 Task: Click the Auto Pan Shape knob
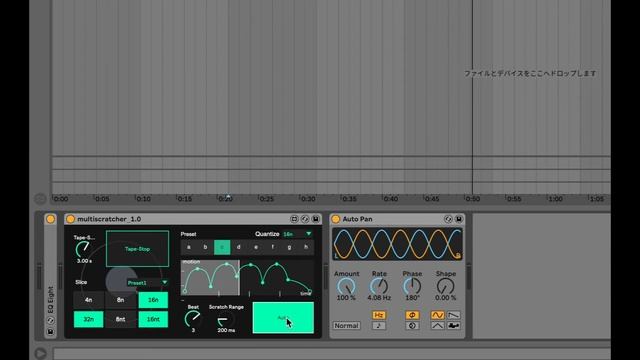point(445,287)
